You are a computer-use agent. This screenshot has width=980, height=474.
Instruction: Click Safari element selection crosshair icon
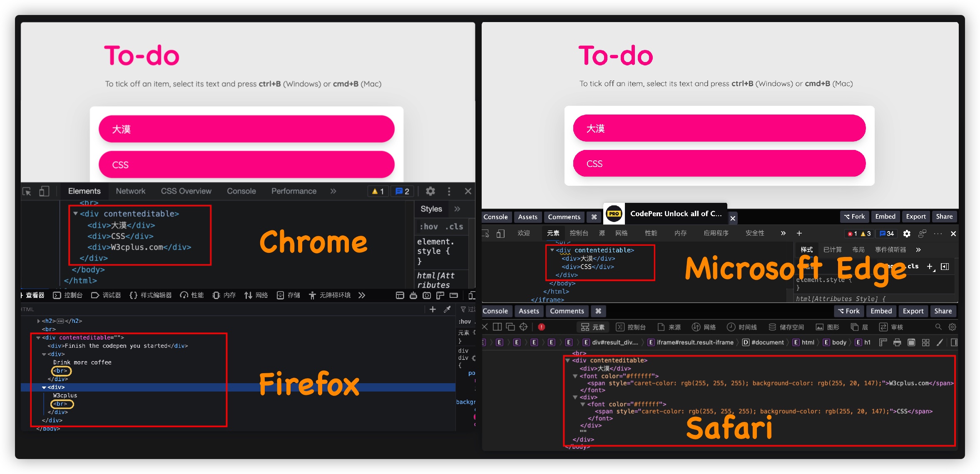[523, 327]
